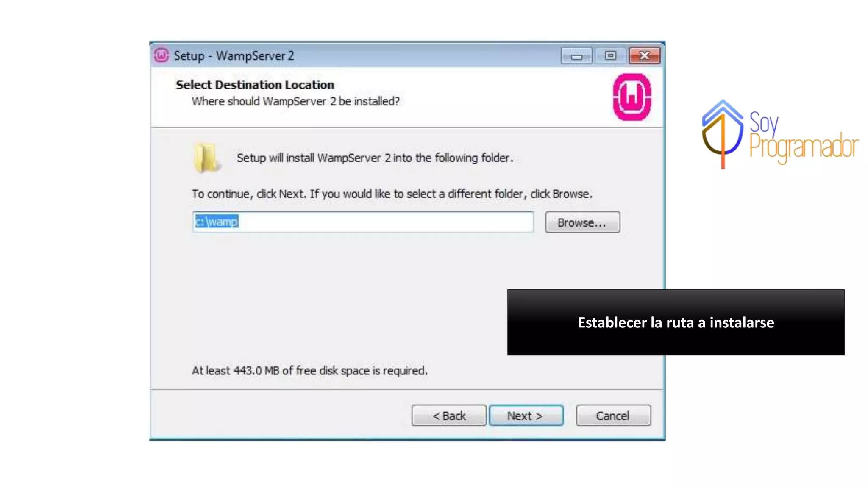The image size is (868, 488).
Task: Click the 'Where should WampServer 2 be installed?' text
Action: click(x=296, y=102)
